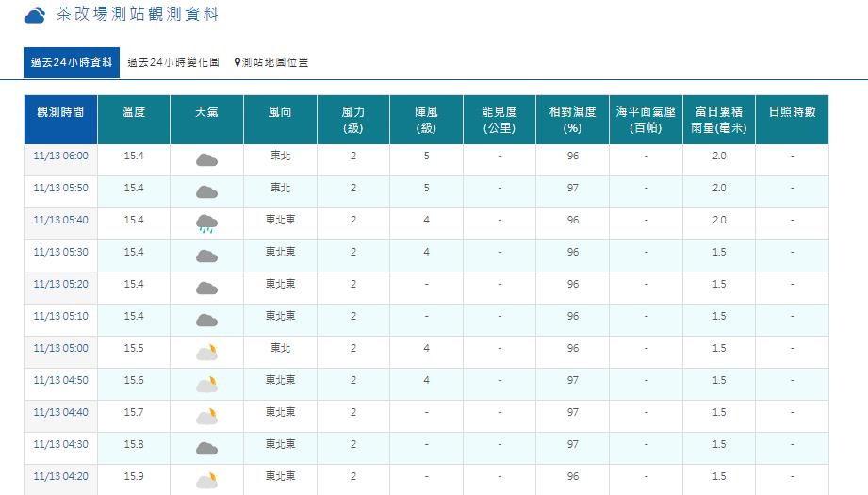Click the cloudy icon in the 11/13 05:10 row
Viewport: 868px width, 495px height.
click(x=206, y=321)
